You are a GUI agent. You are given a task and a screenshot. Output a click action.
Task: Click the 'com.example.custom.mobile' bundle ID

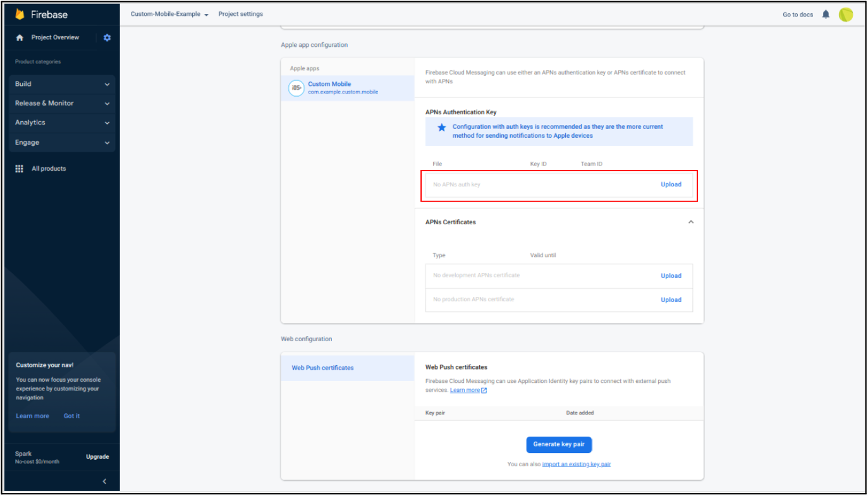(x=343, y=92)
